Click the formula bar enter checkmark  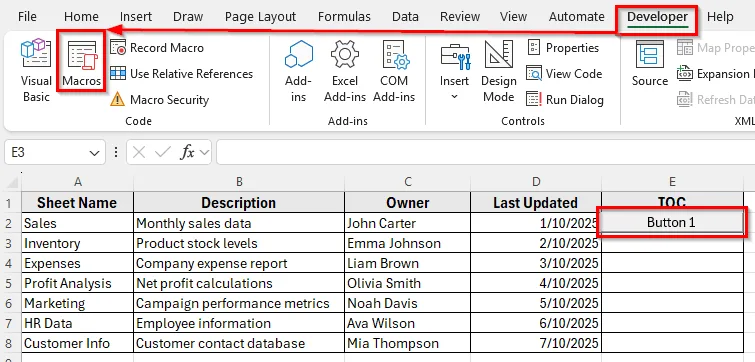point(163,153)
